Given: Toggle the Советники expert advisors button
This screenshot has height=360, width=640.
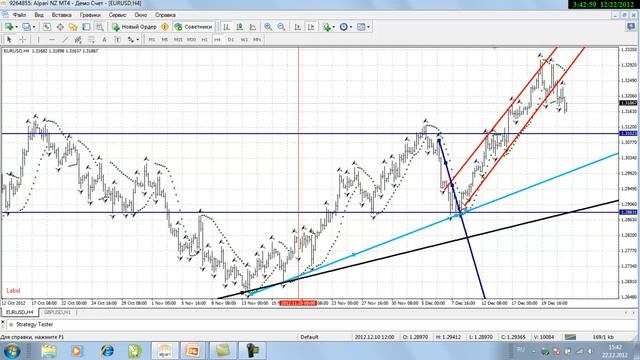Looking at the screenshot, I should pyautogui.click(x=193, y=27).
